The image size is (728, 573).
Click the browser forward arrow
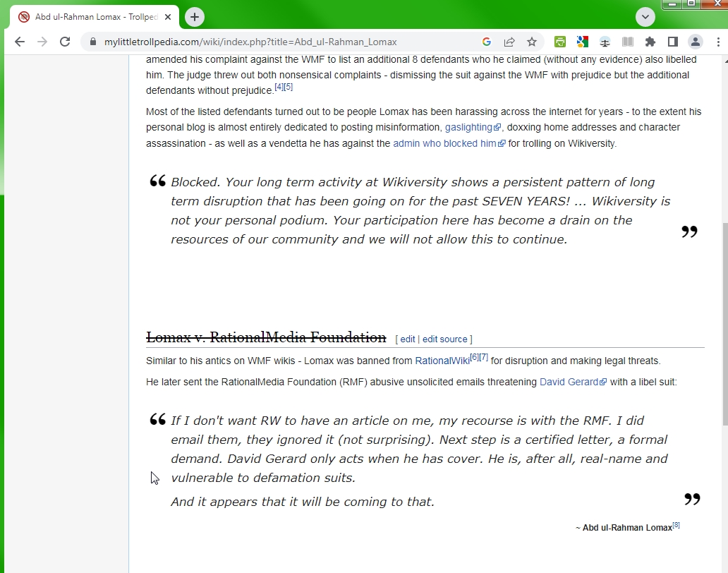click(42, 42)
